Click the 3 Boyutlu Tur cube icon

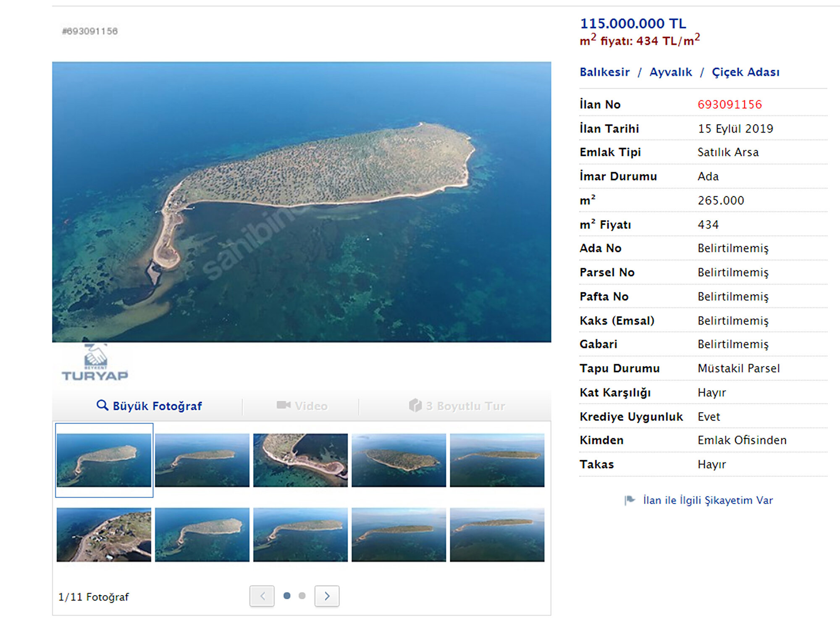point(415,405)
